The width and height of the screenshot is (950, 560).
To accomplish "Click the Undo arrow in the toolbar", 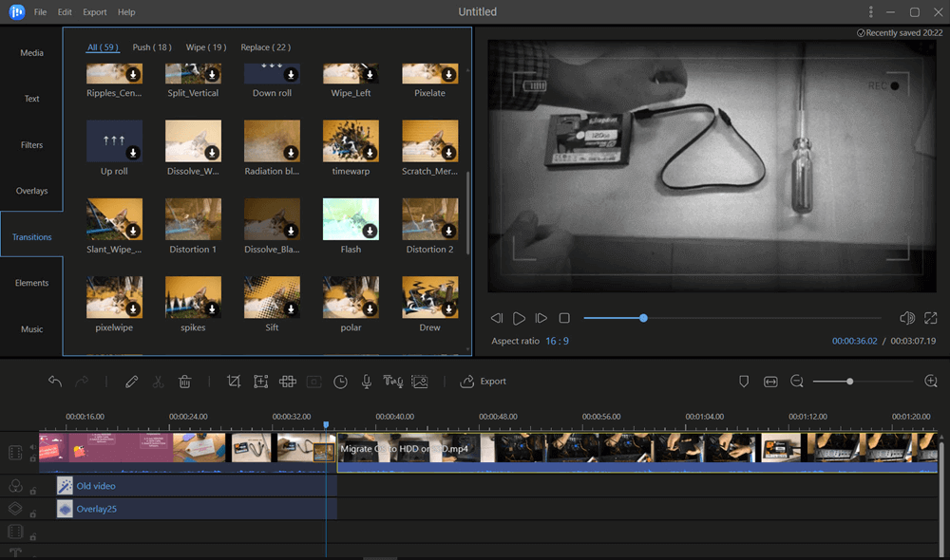I will [55, 382].
